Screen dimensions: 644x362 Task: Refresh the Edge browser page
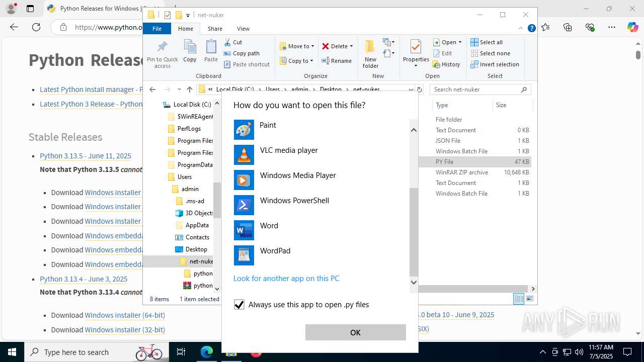point(36,27)
